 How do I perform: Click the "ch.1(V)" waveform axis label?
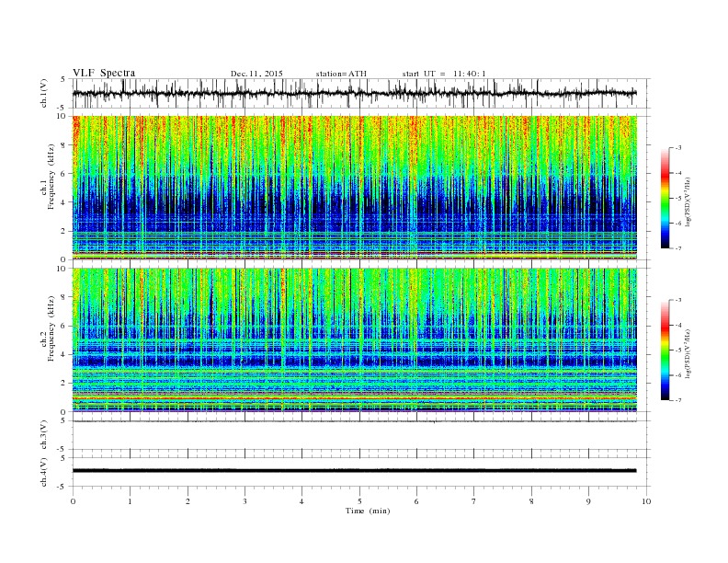pyautogui.click(x=44, y=93)
